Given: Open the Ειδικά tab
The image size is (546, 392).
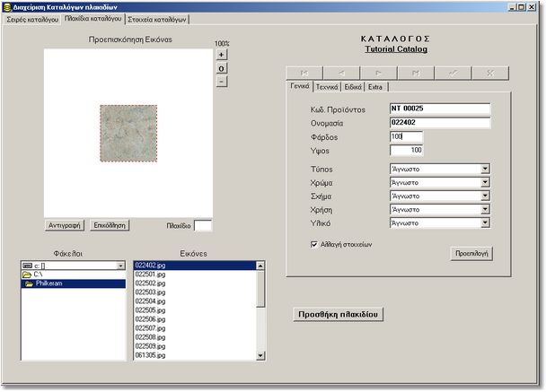Looking at the screenshot, I should (x=353, y=87).
